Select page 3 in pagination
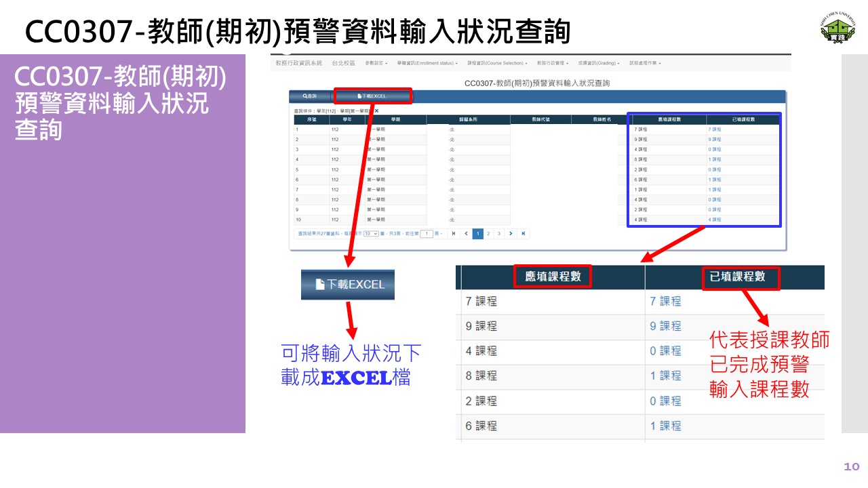 pyautogui.click(x=499, y=234)
